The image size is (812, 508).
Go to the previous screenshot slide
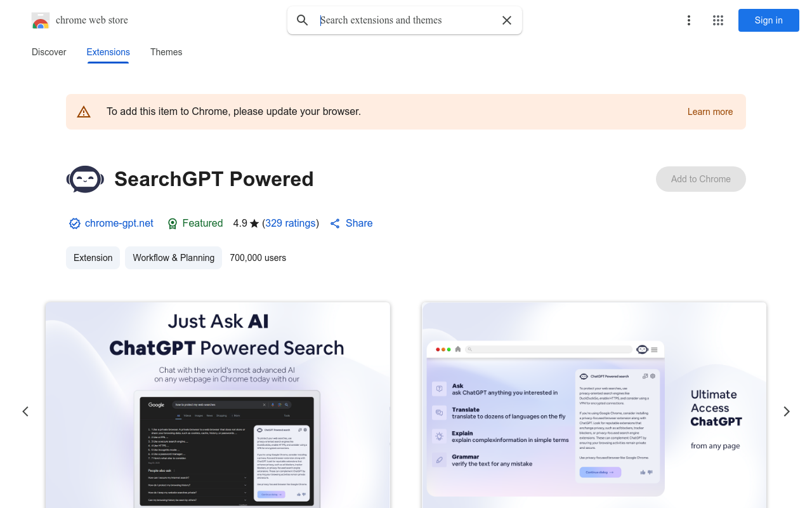pos(25,411)
